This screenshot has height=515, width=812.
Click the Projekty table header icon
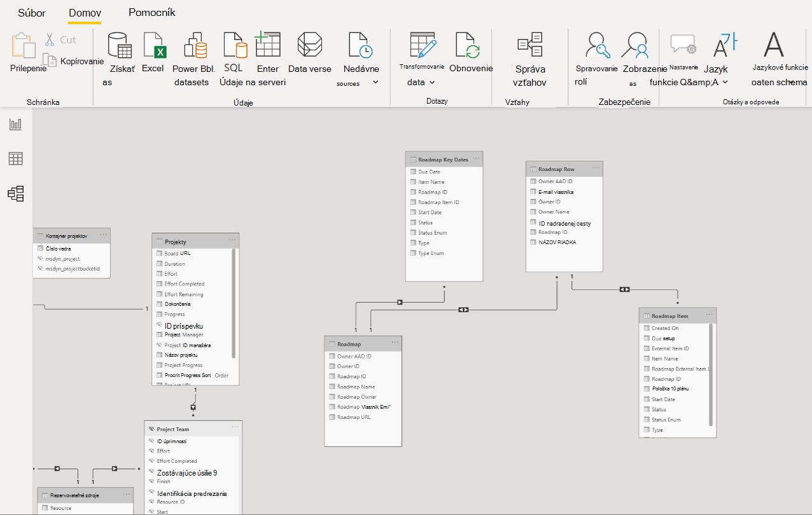tap(159, 242)
